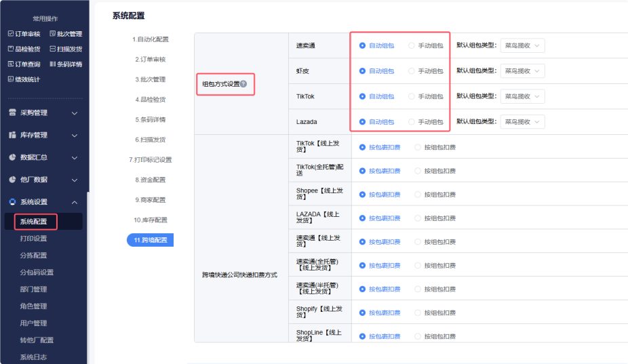
Task: Click the 品检验货 shortcut icon
Action: 10,49
